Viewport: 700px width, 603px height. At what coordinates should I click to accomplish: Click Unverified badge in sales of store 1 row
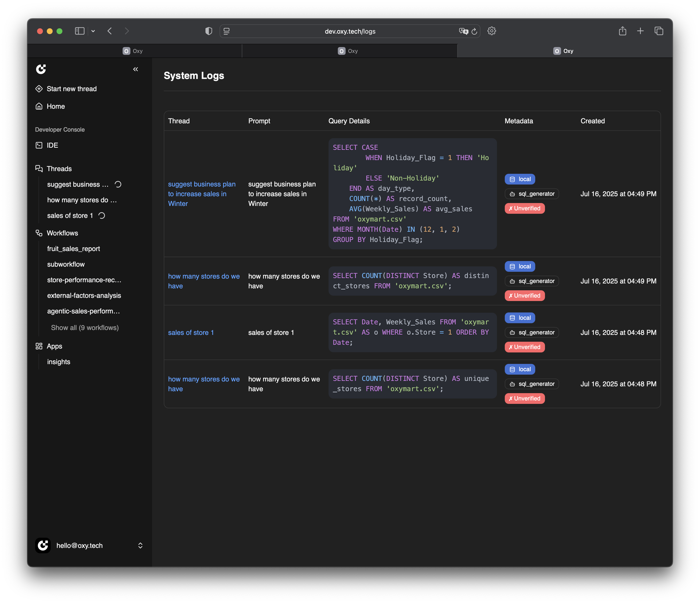525,347
